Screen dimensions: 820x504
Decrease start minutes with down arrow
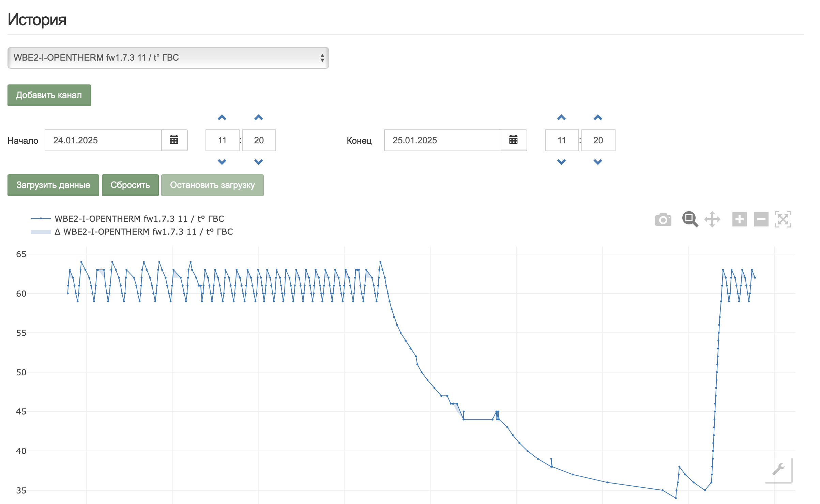pyautogui.click(x=259, y=162)
